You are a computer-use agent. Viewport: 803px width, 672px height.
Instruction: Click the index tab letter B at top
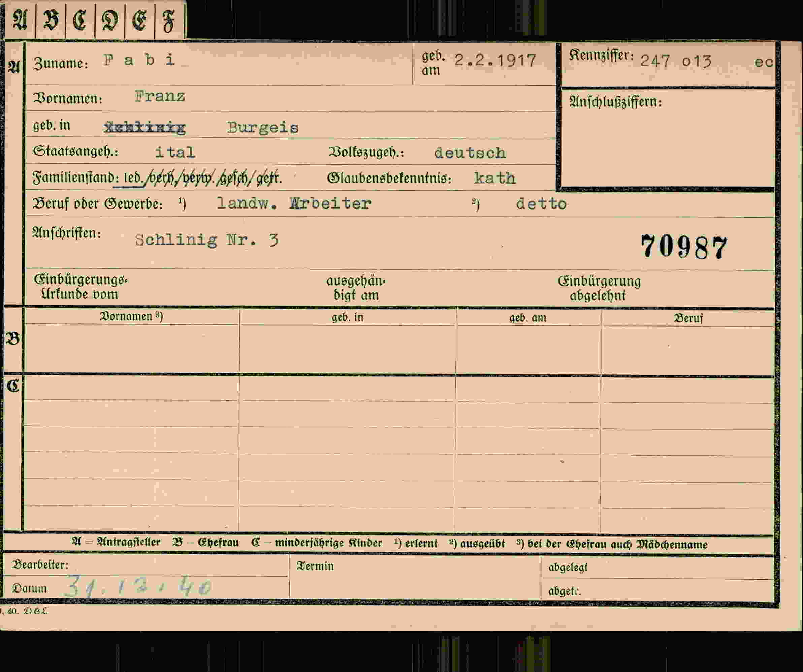click(x=51, y=20)
